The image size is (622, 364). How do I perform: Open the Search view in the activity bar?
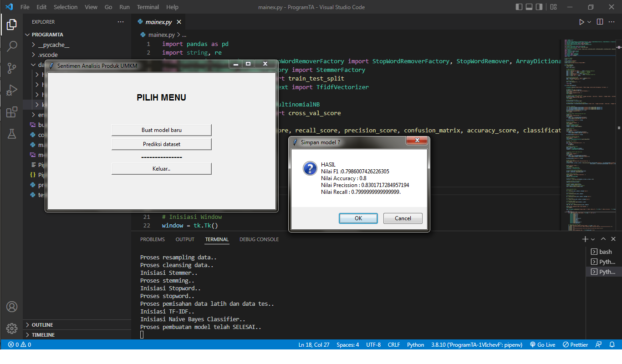(x=12, y=46)
